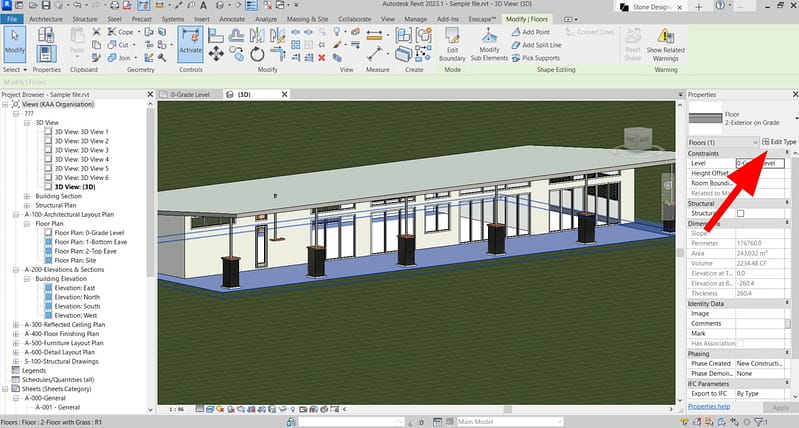The width and height of the screenshot is (799, 428).
Task: Open Floor Plan: Site in Project Browser
Action: (76, 259)
